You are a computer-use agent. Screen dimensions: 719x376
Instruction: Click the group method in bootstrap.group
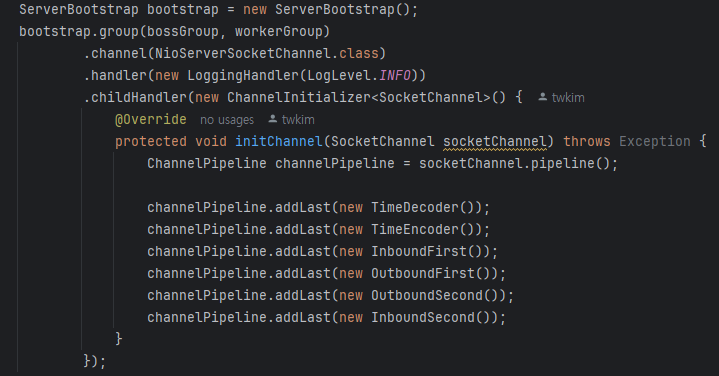tap(119, 32)
